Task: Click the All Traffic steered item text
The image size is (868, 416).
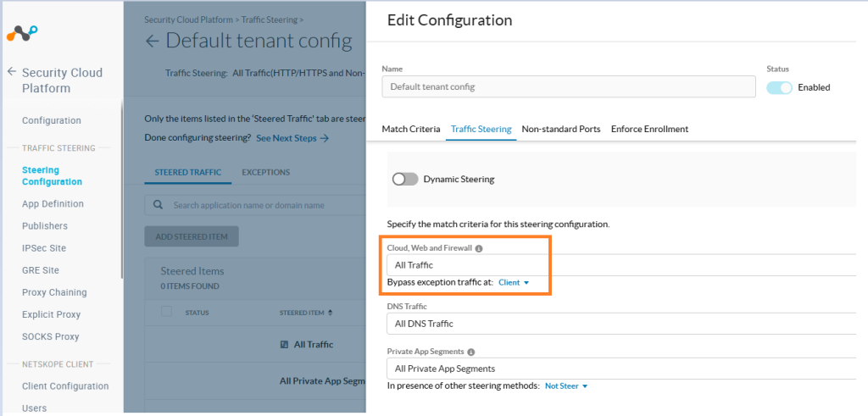Action: point(314,345)
